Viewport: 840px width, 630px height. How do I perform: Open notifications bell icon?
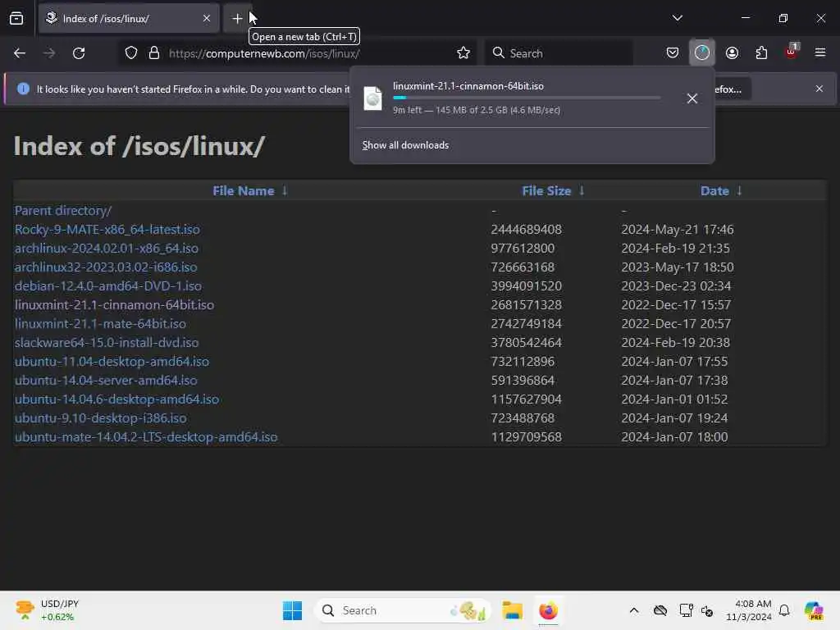[x=784, y=610]
